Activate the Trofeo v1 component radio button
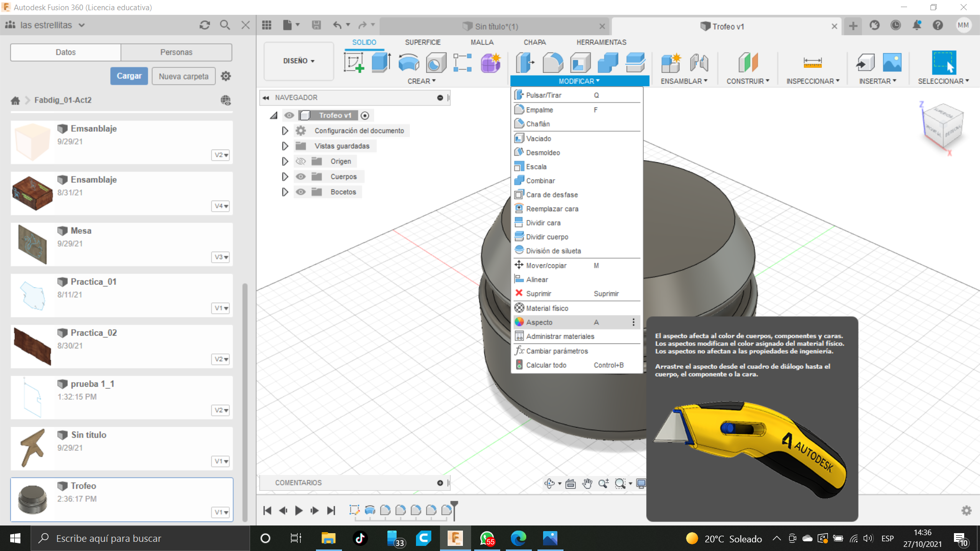 [365, 115]
